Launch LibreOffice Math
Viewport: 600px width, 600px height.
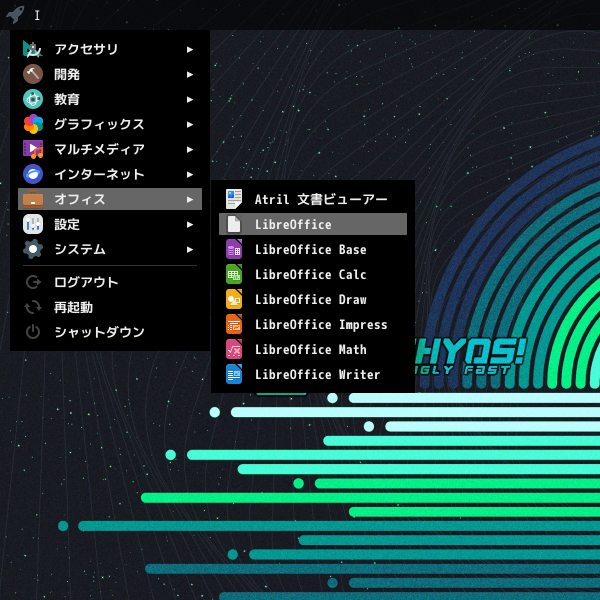313,349
